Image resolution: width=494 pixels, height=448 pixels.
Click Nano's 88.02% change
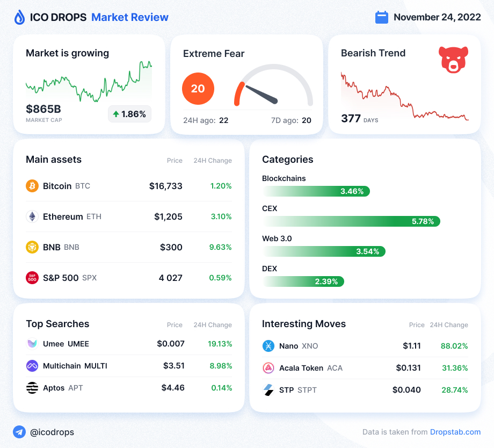pos(454,346)
